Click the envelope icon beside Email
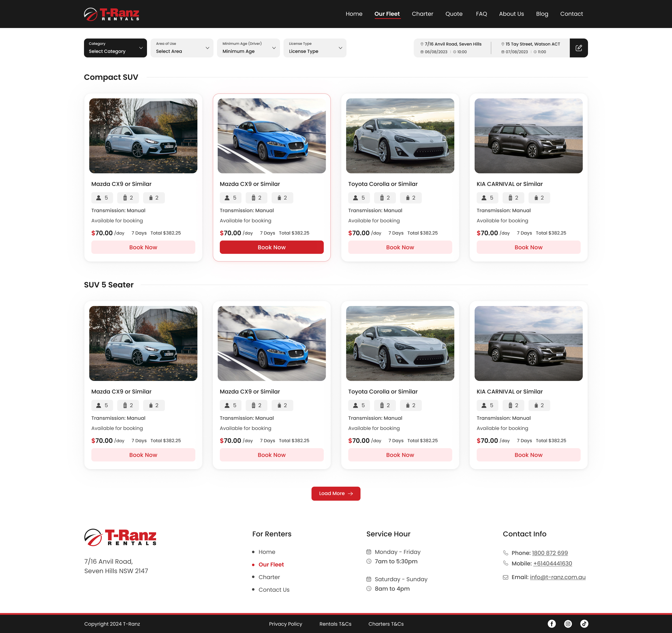 click(505, 577)
